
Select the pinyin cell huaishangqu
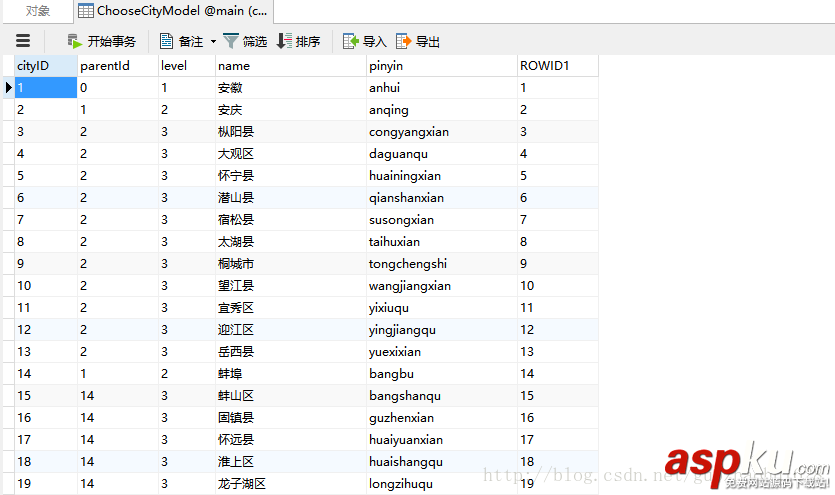point(442,461)
